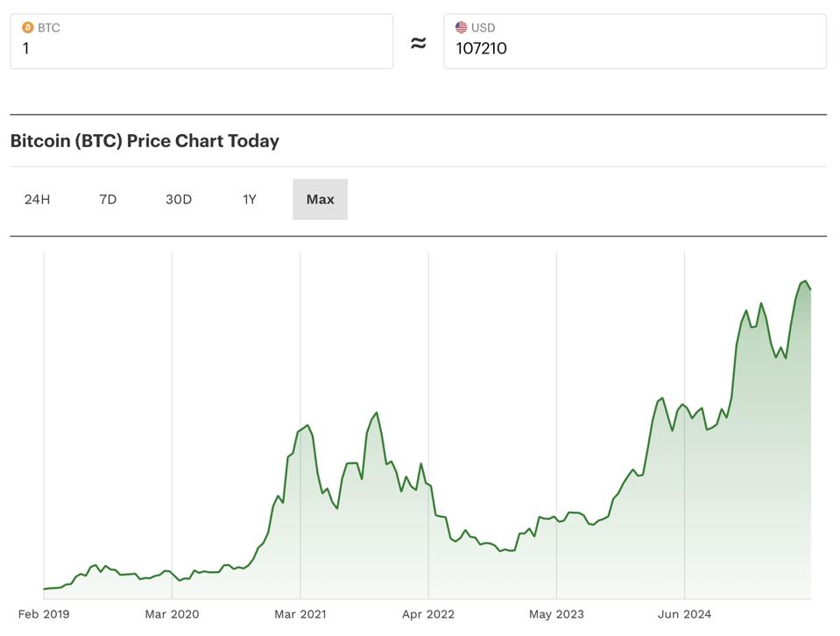This screenshot has height=636, width=840.
Task: Select the Max chart range tab
Action: (320, 200)
